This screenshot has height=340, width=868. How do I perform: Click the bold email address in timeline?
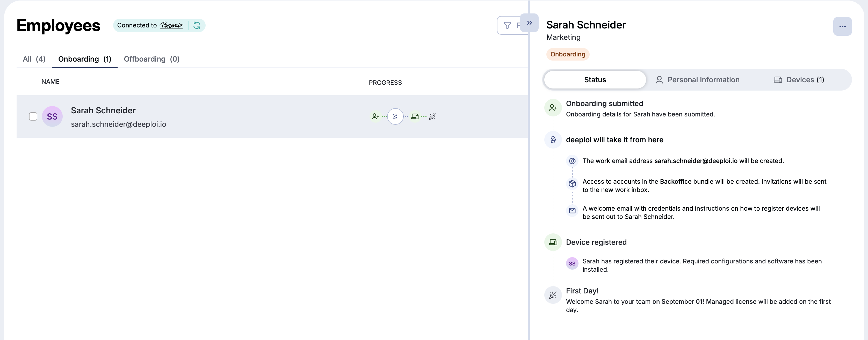[696, 161]
